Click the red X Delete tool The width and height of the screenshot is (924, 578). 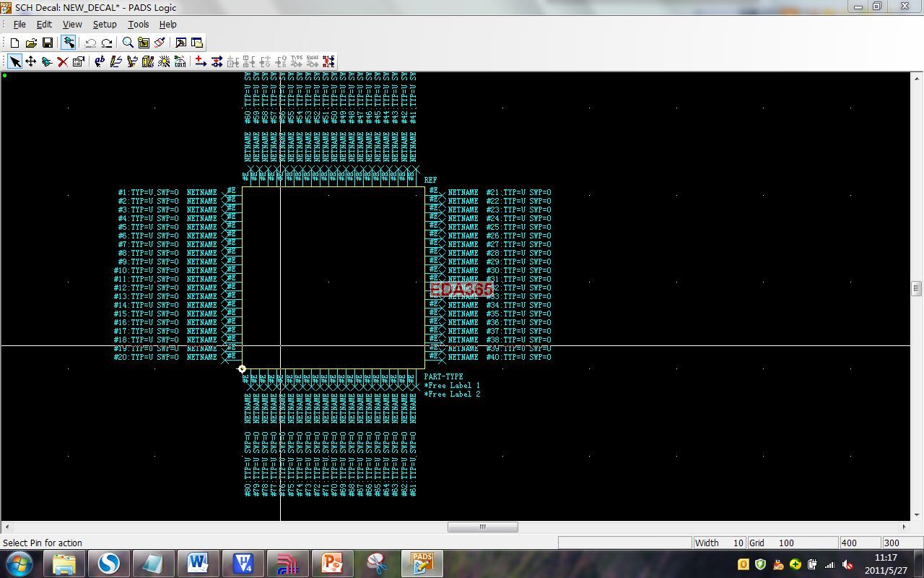(63, 61)
